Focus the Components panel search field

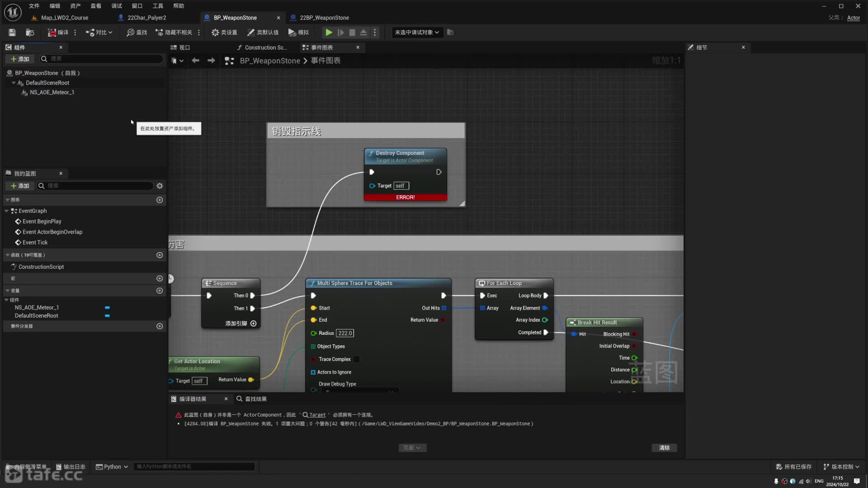[101, 59]
